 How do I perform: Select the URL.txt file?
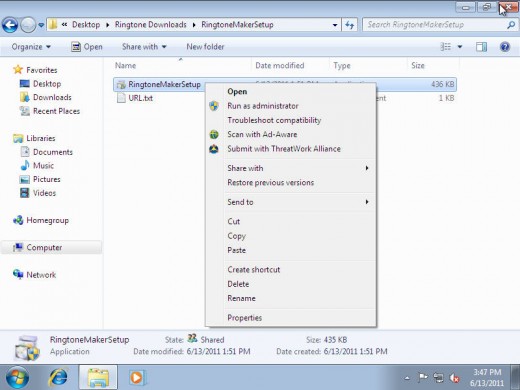[140, 98]
